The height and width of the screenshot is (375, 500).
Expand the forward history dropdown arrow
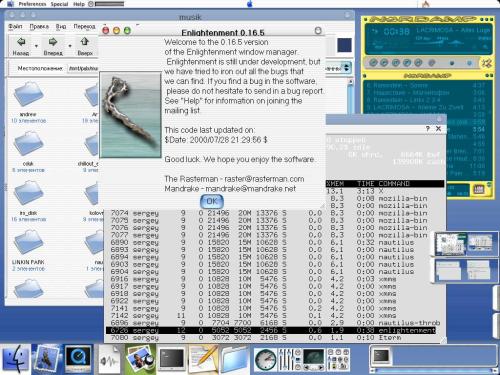[x=70, y=46]
